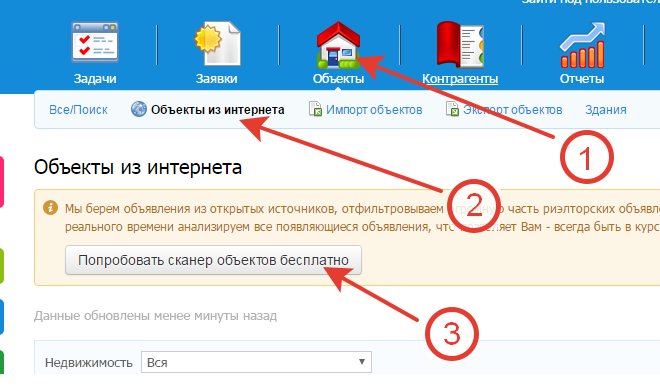Image resolution: width=660 pixels, height=387 pixels.
Task: Expand the Недвижимость dropdown showing Вся
Action: click(256, 362)
